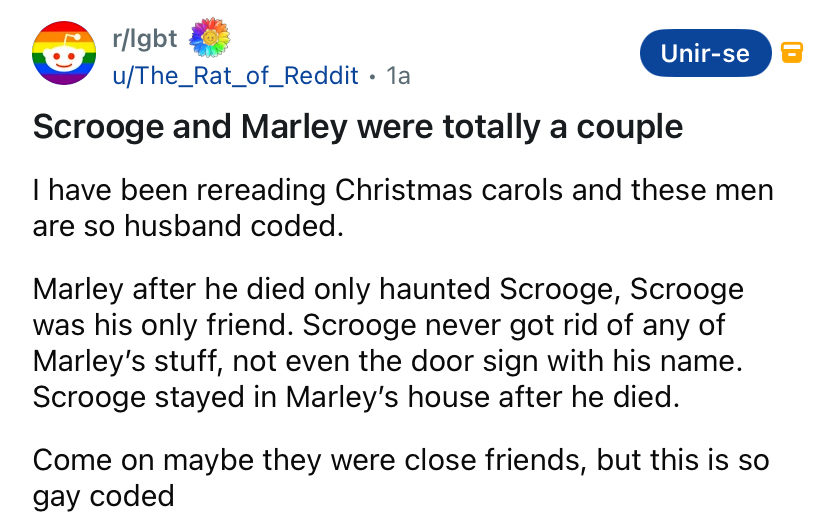
Task: Click the rainbow flower icon beside r/lgbt
Action: pyautogui.click(x=210, y=39)
